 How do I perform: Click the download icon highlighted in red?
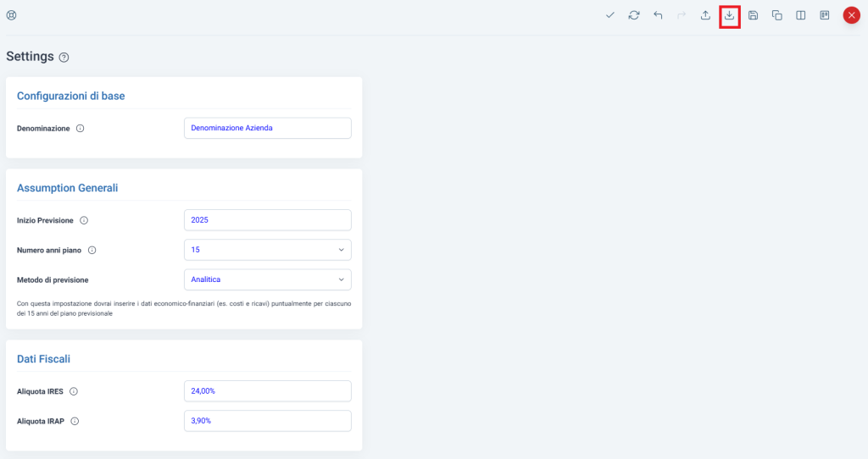729,15
